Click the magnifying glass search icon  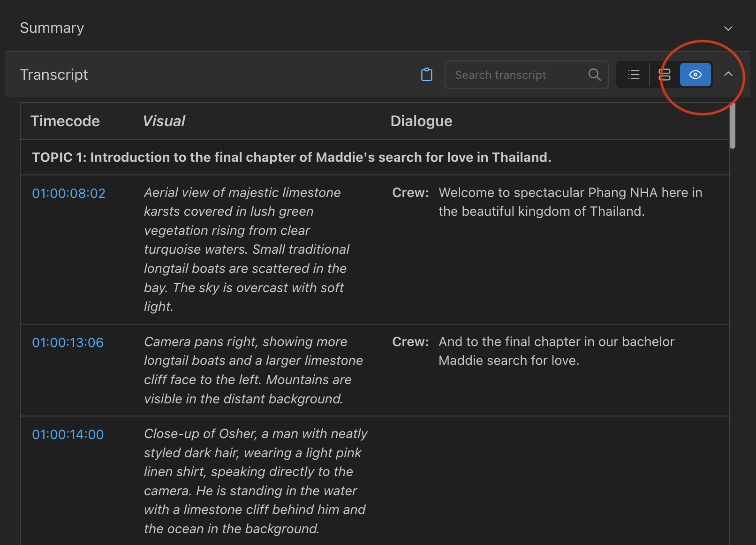click(x=594, y=75)
